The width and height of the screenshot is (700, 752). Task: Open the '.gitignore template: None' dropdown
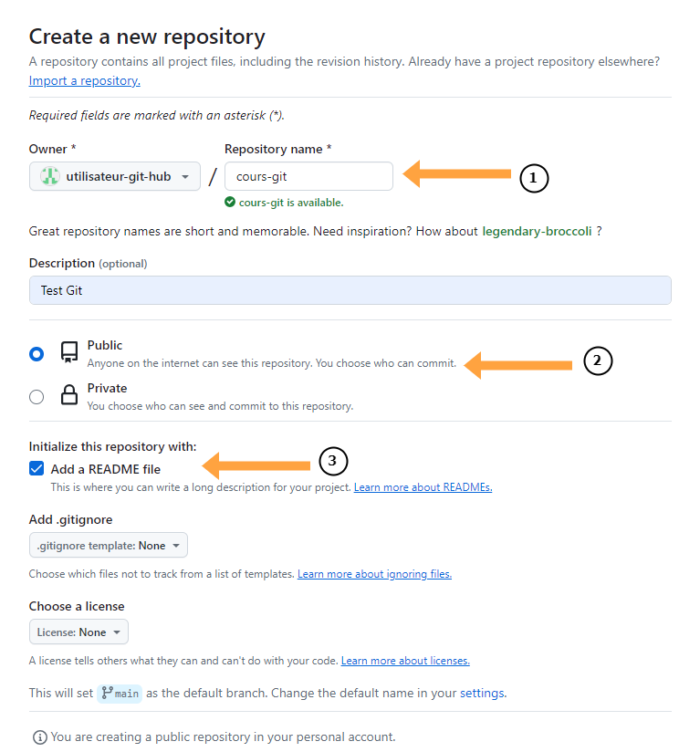pos(108,544)
